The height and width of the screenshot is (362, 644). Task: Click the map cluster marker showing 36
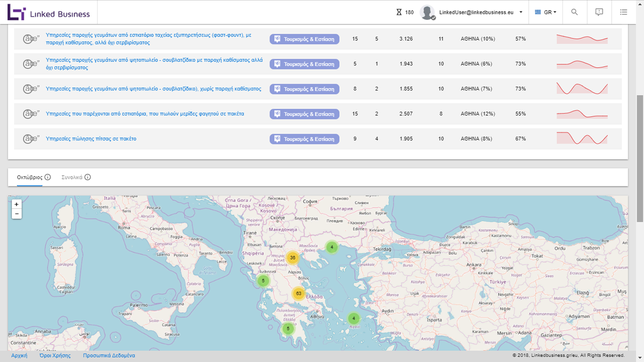[292, 258]
